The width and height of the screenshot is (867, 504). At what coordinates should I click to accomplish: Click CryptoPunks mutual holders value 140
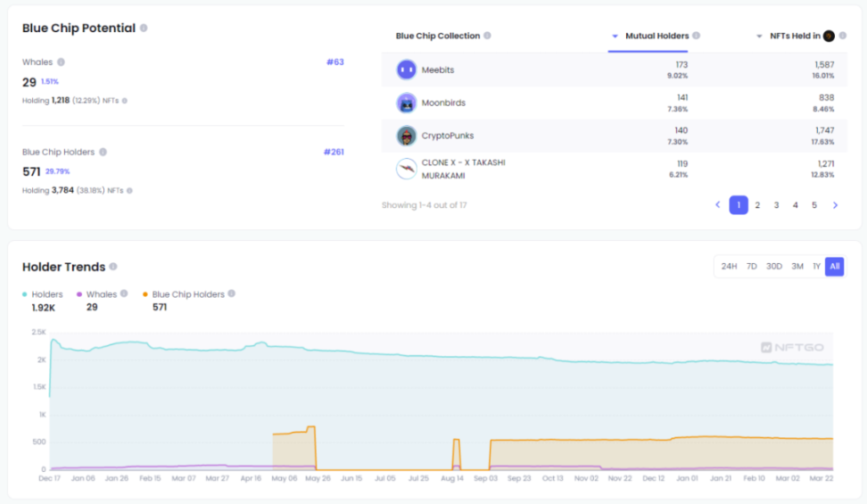[x=681, y=130]
